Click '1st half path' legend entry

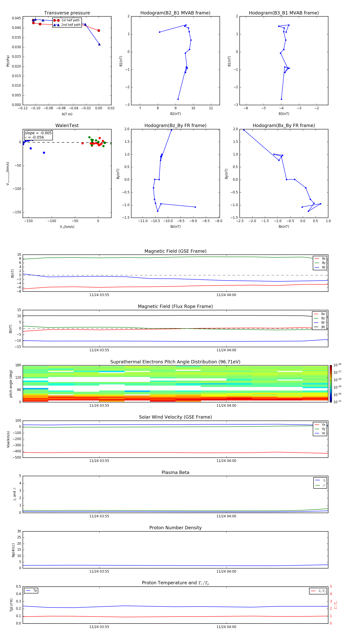(x=67, y=20)
